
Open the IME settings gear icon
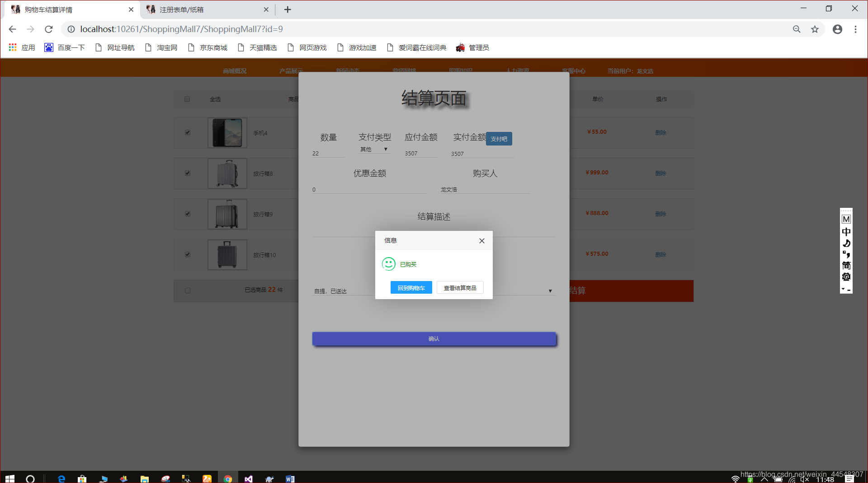pos(846,277)
